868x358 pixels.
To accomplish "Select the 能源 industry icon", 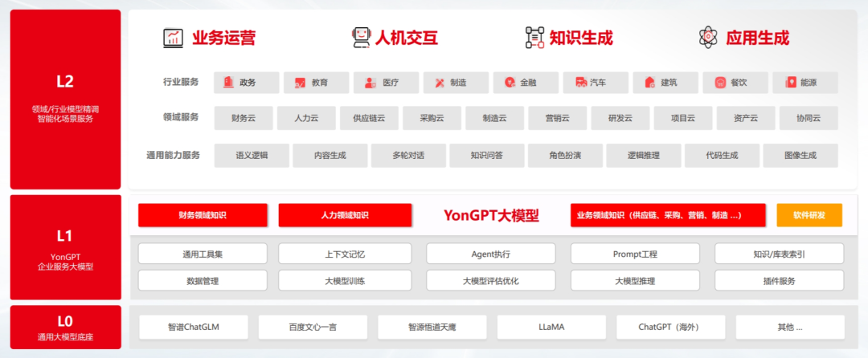I will click(x=790, y=83).
